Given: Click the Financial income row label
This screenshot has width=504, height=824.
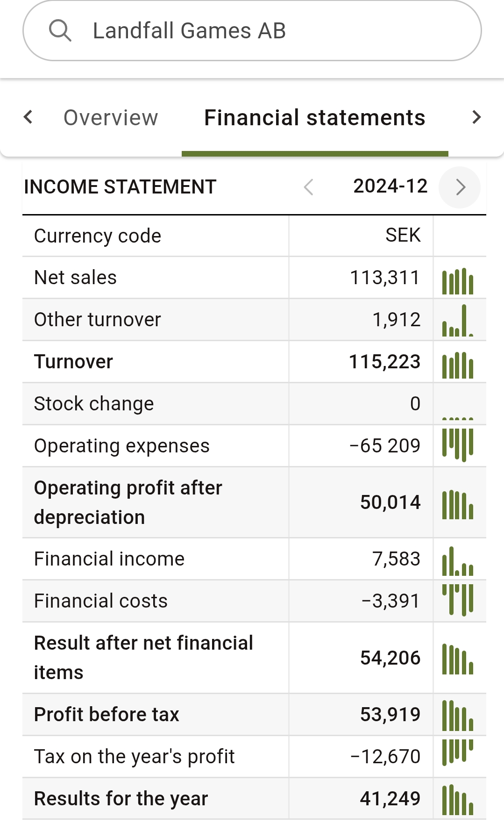Looking at the screenshot, I should click(x=109, y=559).
